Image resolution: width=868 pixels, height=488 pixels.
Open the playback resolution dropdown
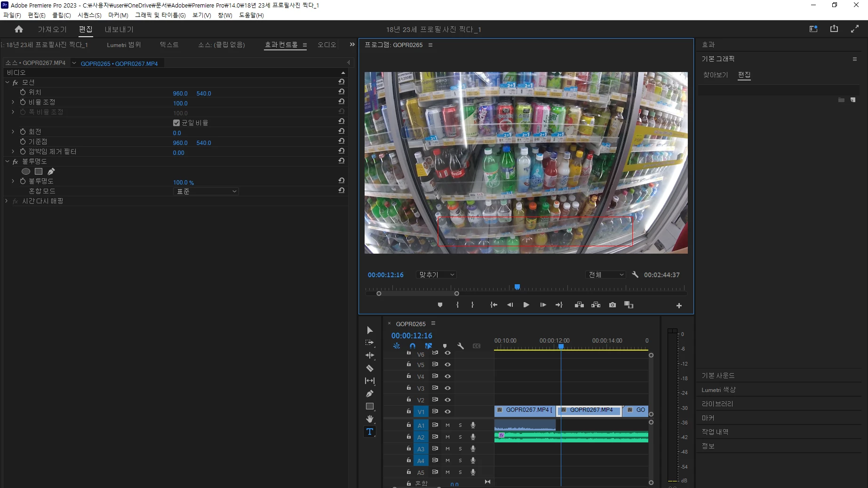click(x=606, y=274)
